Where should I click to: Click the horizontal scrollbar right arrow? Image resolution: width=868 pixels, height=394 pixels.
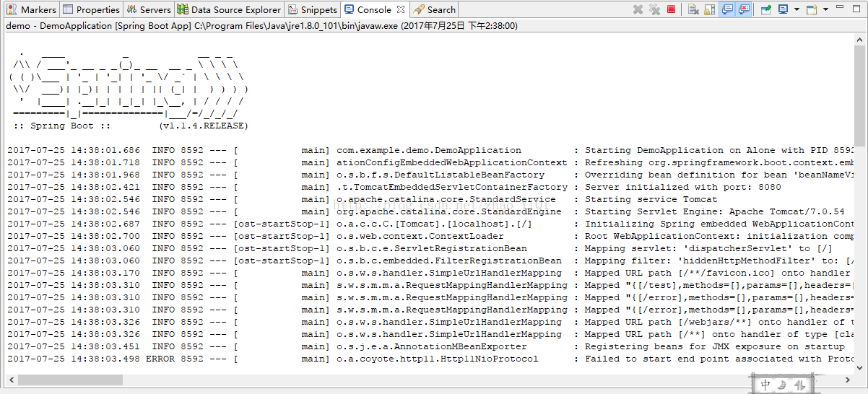[x=848, y=380]
